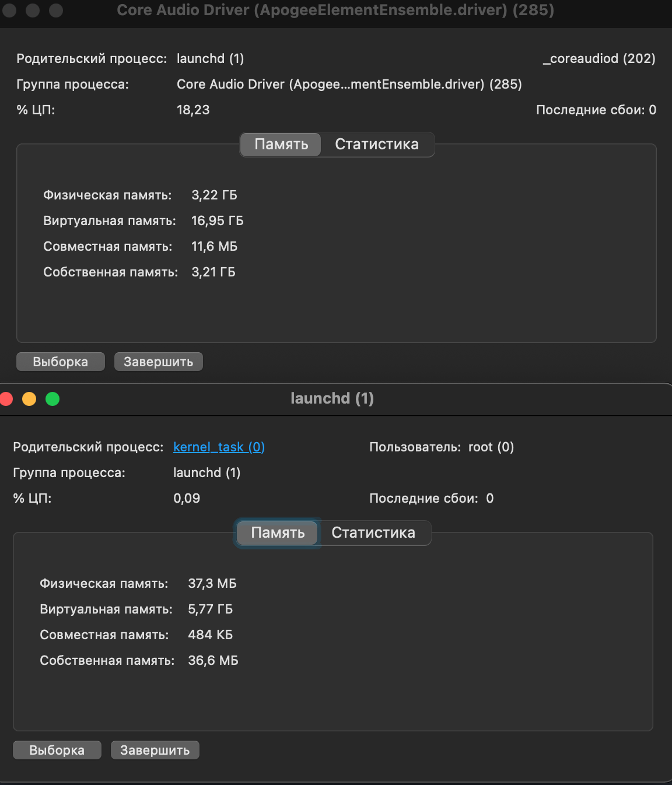
Task: Click the Core Audio Driver window title
Action: [335, 10]
